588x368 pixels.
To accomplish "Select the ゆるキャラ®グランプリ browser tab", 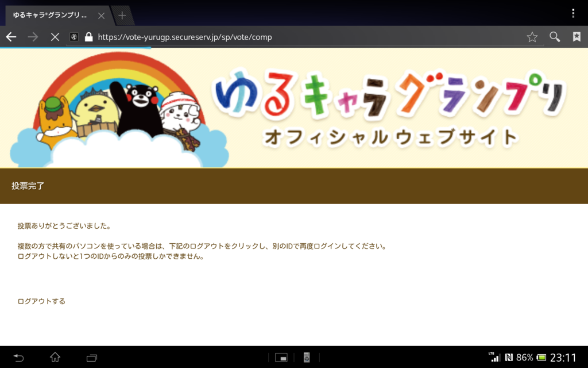I will (x=50, y=15).
